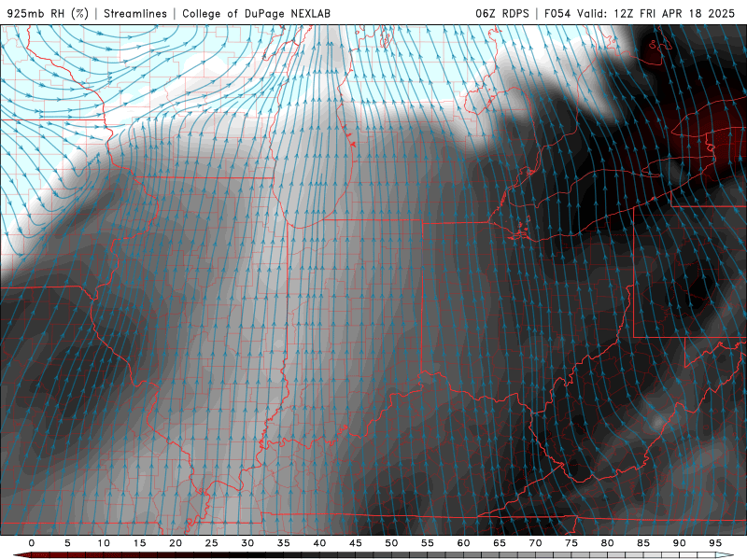
Task: Click the "12Z FRI APR 18 2025" valid time
Action: pyautogui.click(x=674, y=13)
